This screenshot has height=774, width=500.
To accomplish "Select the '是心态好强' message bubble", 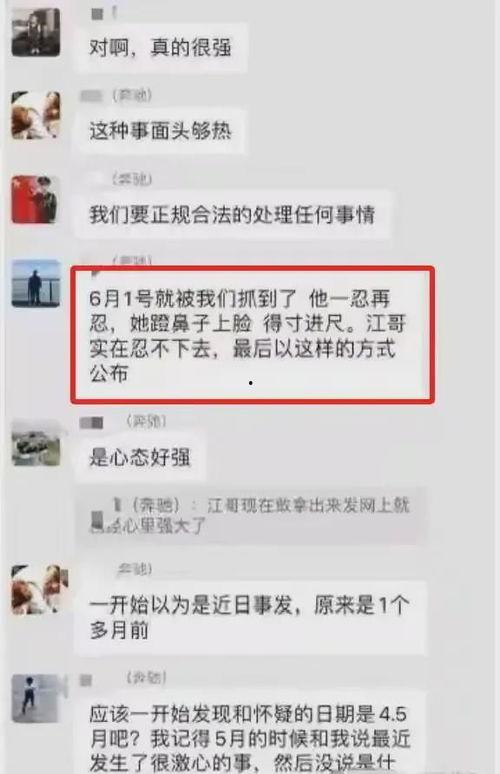I will click(x=140, y=457).
